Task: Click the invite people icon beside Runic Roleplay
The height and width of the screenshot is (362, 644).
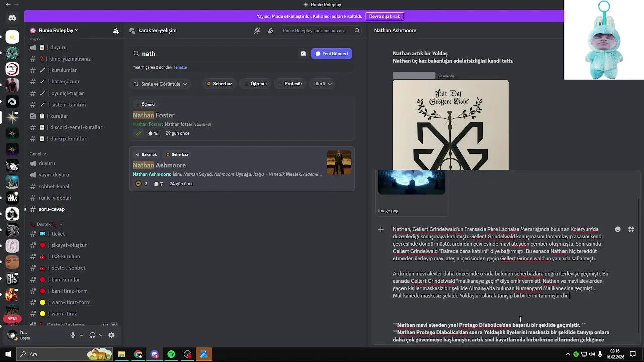Action: (x=116, y=30)
